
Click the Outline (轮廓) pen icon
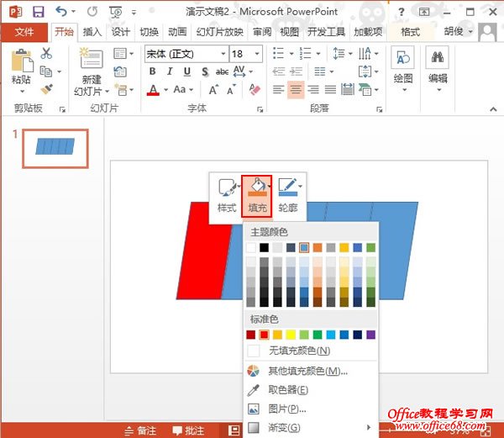[287, 187]
